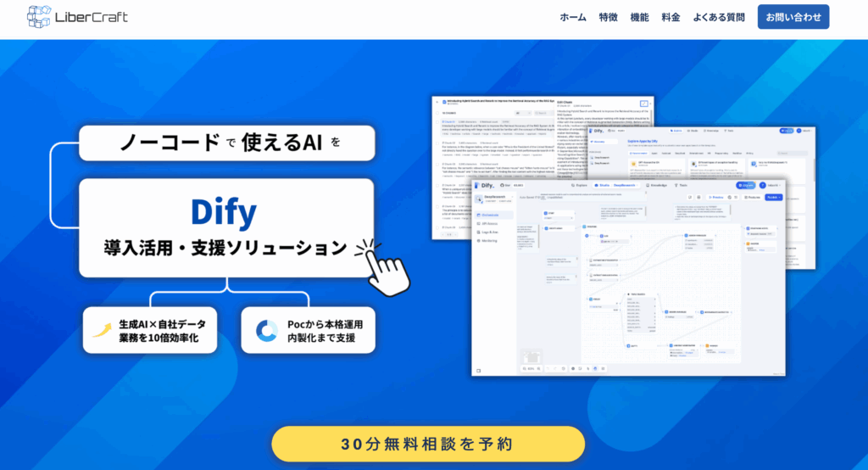Select Orchestrate in the Dify workflow sidebar

tap(493, 215)
